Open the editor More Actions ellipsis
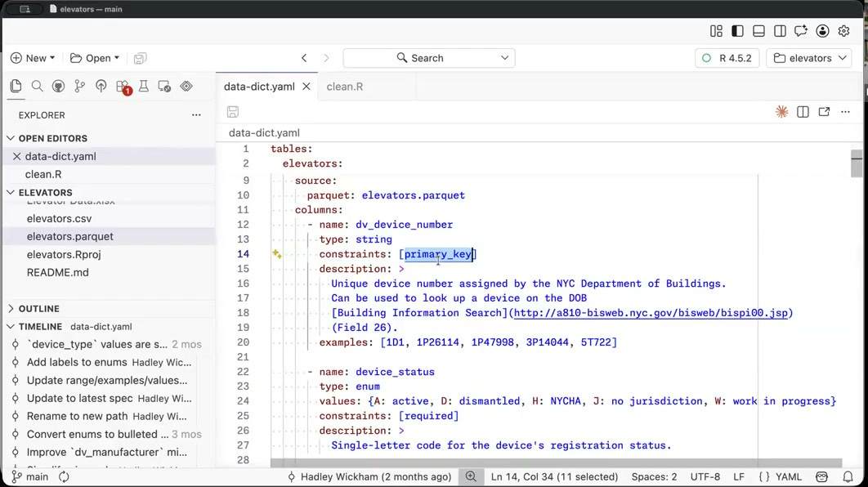Screen dimensions: 868x487 point(845,112)
